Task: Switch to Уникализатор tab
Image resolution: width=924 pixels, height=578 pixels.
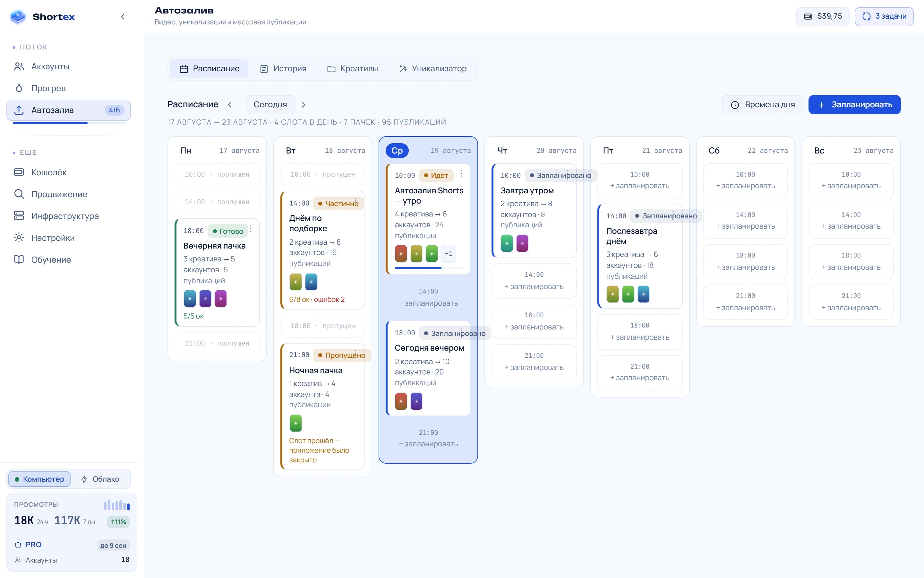Action: (432, 69)
